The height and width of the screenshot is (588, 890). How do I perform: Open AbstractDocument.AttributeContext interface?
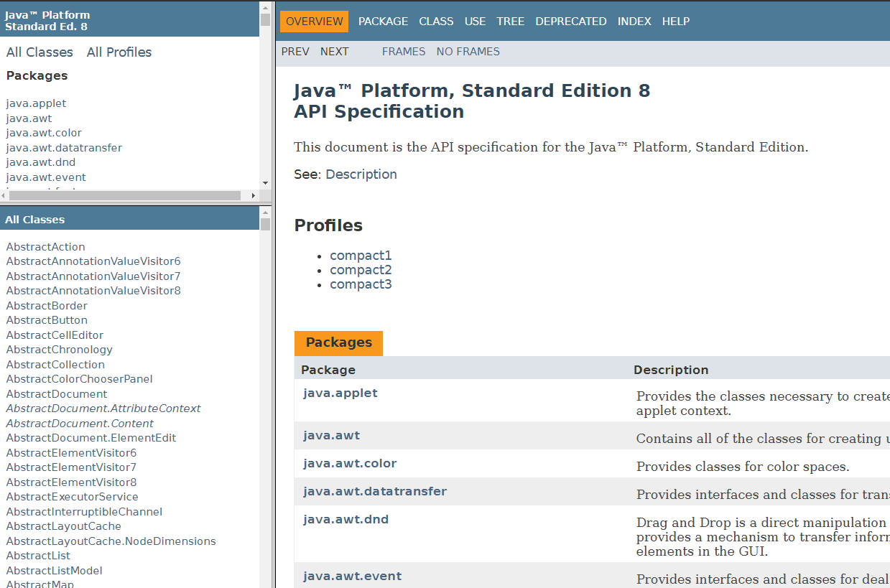(103, 409)
